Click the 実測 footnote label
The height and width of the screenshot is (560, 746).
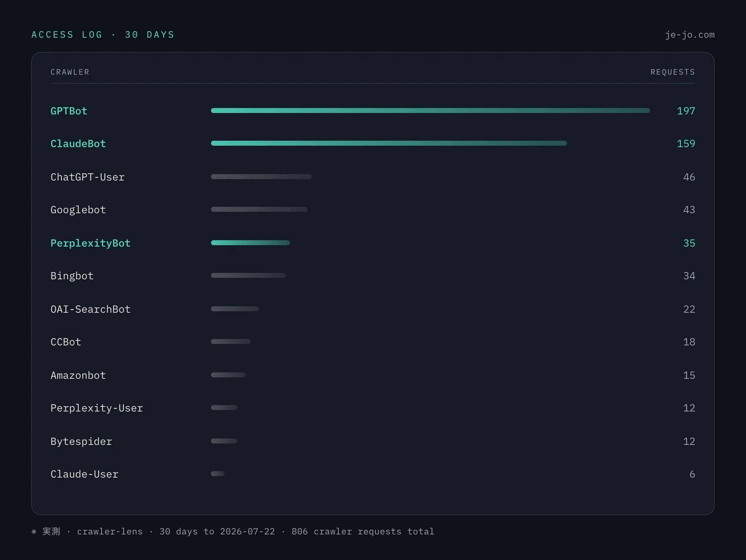(x=51, y=531)
